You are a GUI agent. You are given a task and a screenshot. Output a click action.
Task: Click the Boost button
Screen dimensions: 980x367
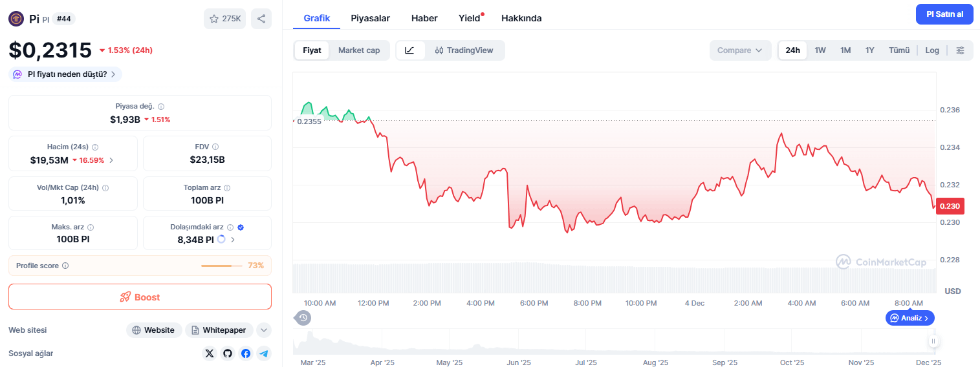[x=140, y=297]
